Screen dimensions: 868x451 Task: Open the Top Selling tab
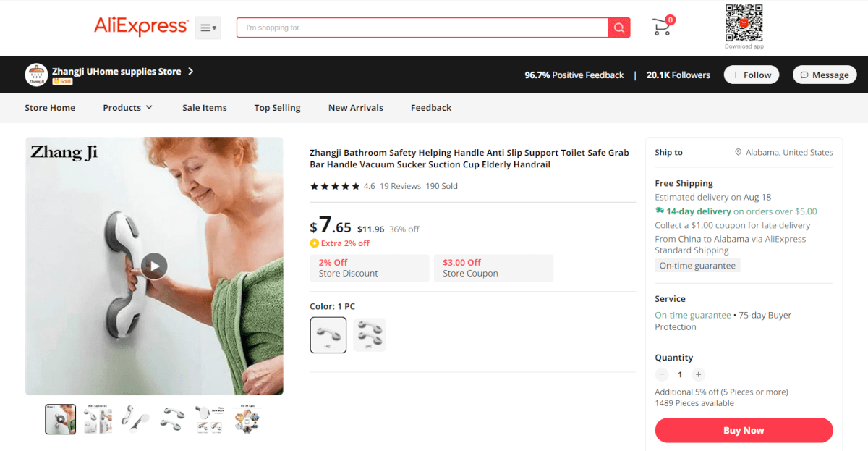point(277,108)
